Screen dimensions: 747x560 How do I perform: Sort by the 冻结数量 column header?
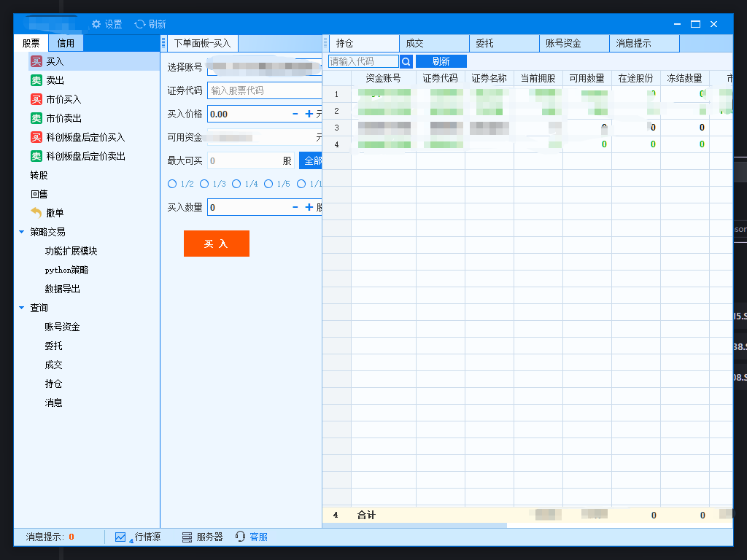[684, 78]
